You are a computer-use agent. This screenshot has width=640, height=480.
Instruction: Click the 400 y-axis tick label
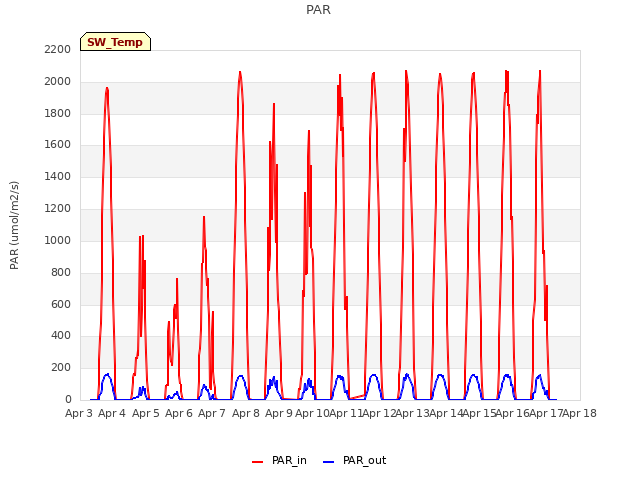coord(61,336)
